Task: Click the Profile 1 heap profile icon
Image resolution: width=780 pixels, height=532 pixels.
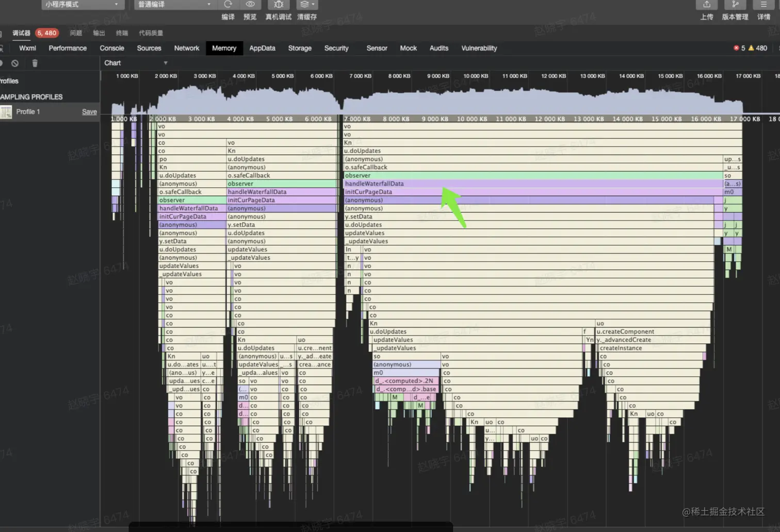Action: point(6,112)
